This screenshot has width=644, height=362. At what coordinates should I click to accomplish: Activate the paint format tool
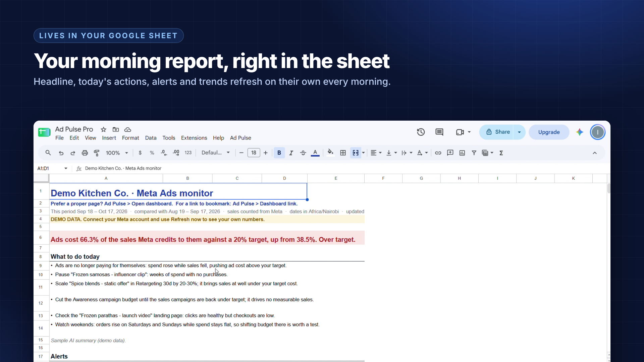97,153
